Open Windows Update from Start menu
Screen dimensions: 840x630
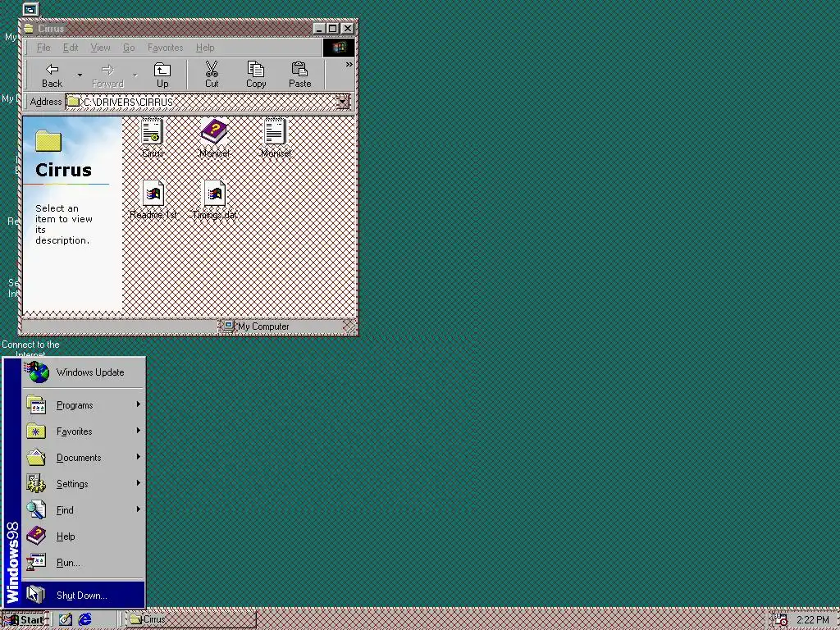(x=84, y=372)
